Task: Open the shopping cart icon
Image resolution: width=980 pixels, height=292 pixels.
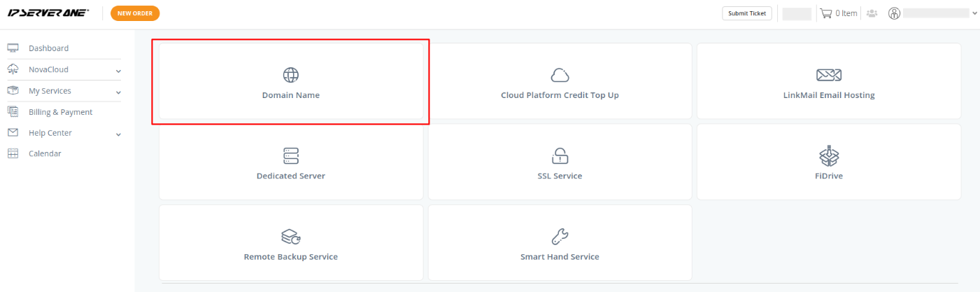Action: (826, 13)
